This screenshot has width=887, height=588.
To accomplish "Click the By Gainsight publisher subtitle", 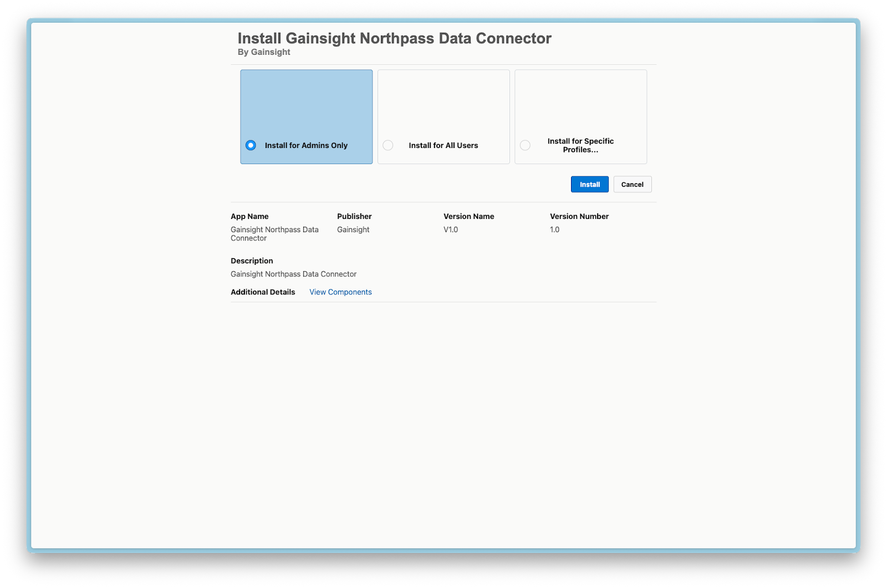I will pos(264,52).
